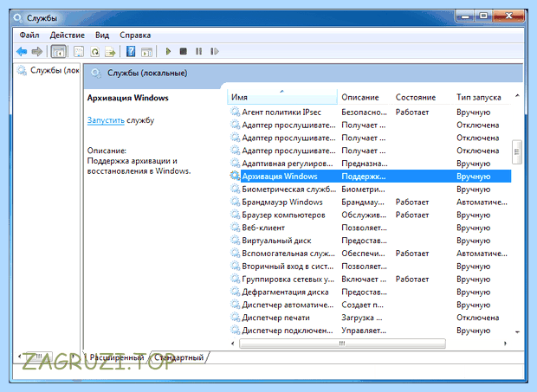The image size is (537, 392).
Task: Sort by the Имя column header
Action: coord(282,98)
